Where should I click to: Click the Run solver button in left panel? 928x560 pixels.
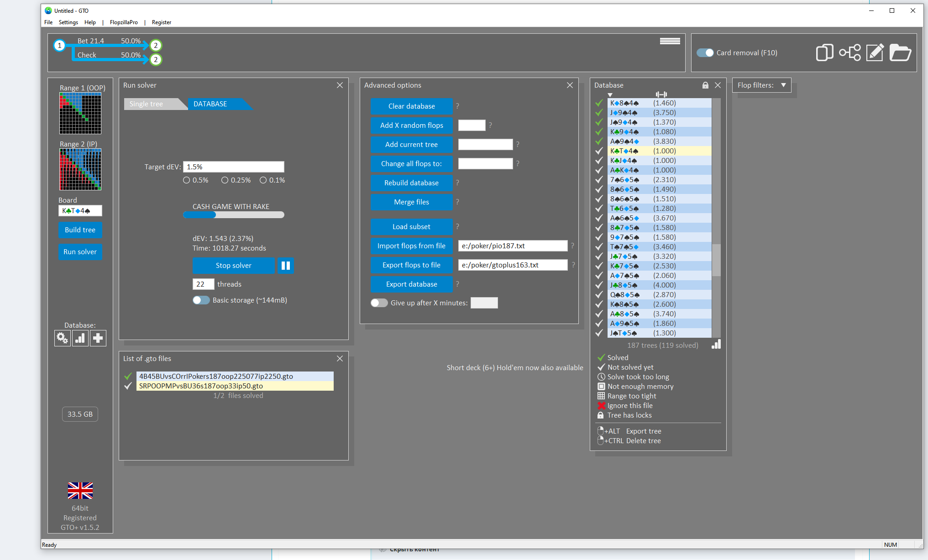(x=80, y=252)
